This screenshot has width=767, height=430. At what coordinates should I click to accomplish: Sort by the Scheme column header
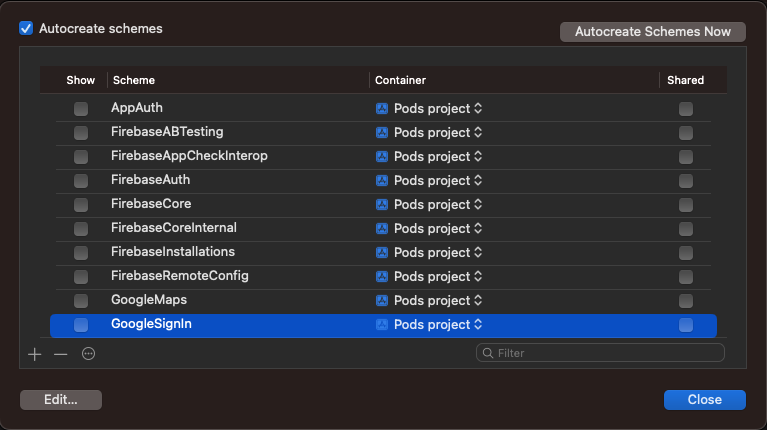(x=134, y=80)
